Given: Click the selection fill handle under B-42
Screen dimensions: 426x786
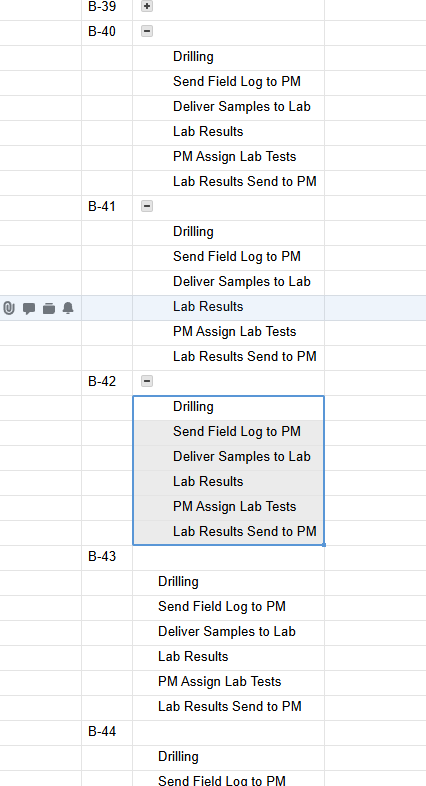Looking at the screenshot, I should (x=324, y=544).
